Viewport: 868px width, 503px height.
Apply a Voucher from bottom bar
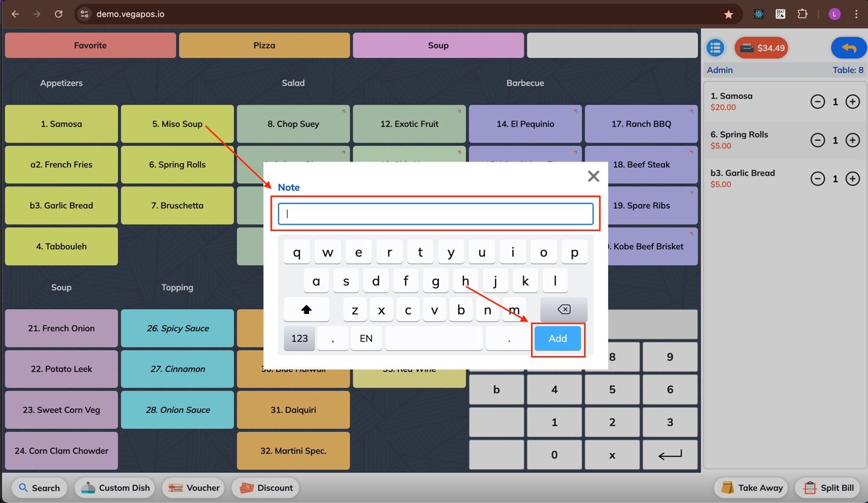[x=193, y=488]
